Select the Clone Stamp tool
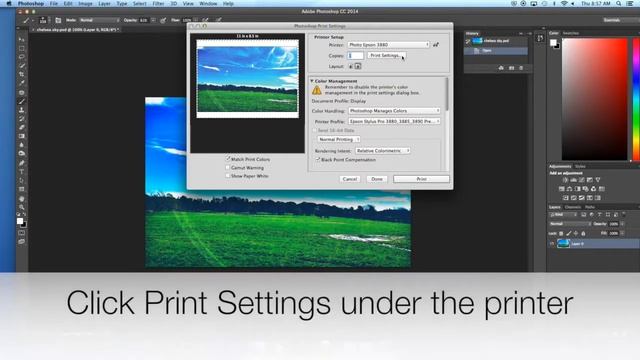The width and height of the screenshot is (640, 360). coord(22,110)
